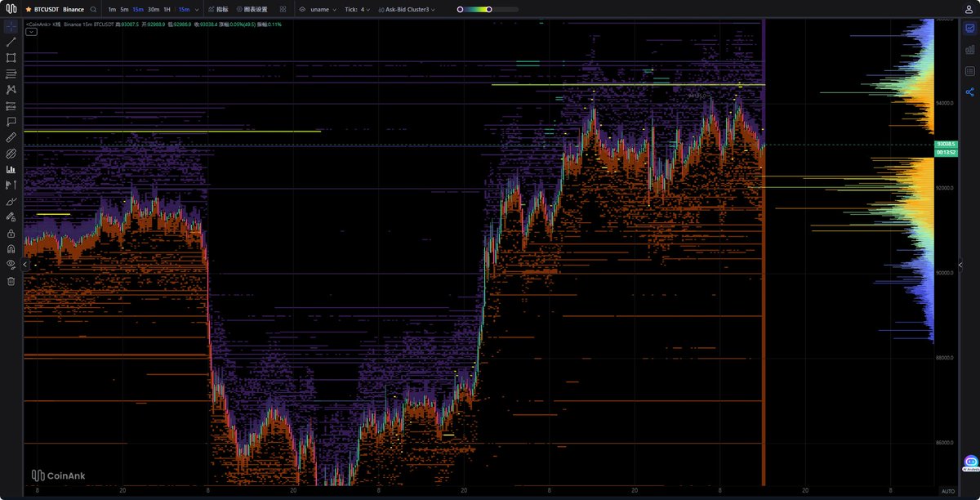Open the uname template dropdown
Image resolution: width=980 pixels, height=500 pixels.
[324, 9]
